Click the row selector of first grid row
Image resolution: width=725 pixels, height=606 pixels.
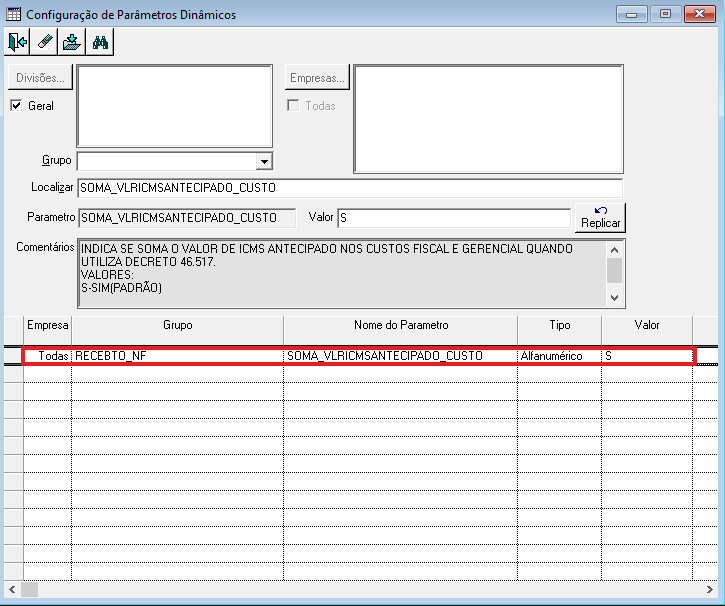pos(13,355)
